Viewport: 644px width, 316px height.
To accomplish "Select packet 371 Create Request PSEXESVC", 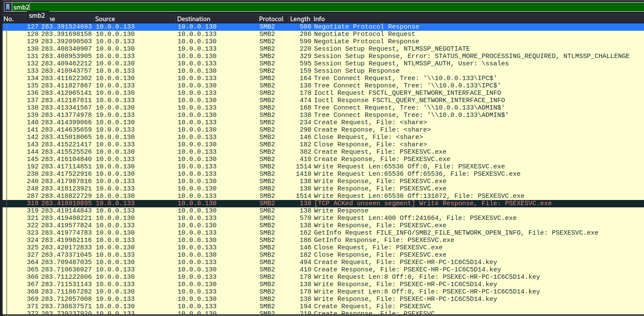I will tap(323, 306).
